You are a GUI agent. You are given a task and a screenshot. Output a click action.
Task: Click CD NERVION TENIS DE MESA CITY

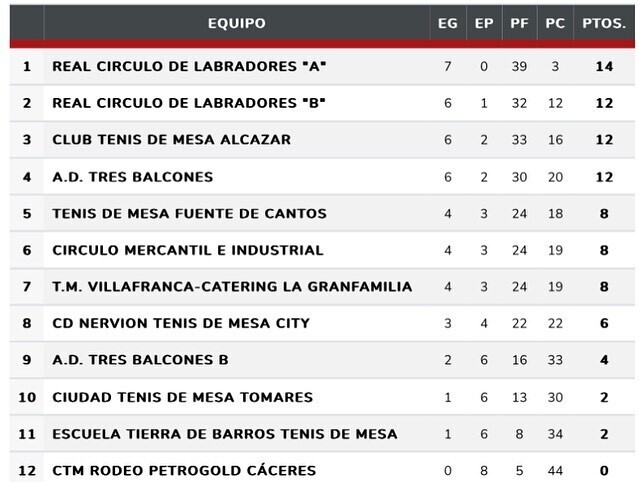[180, 323]
